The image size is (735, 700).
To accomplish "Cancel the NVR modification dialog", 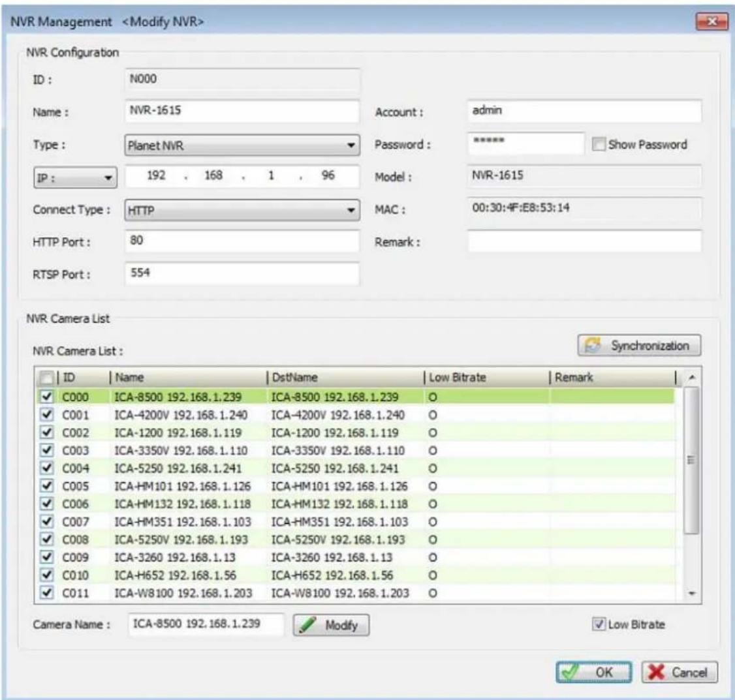I will coord(680,673).
